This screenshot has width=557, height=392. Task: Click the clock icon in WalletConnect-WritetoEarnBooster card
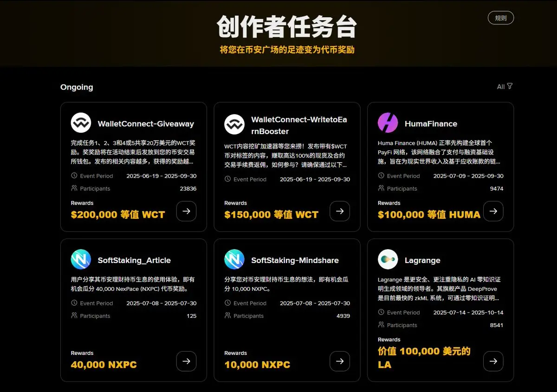point(227,179)
